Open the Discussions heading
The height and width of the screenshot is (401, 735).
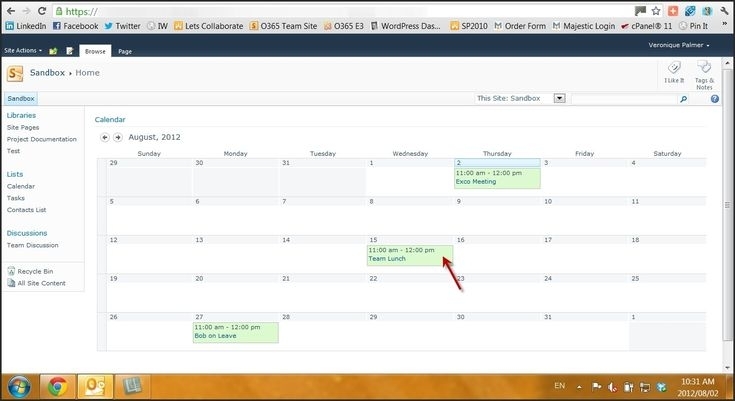click(27, 233)
